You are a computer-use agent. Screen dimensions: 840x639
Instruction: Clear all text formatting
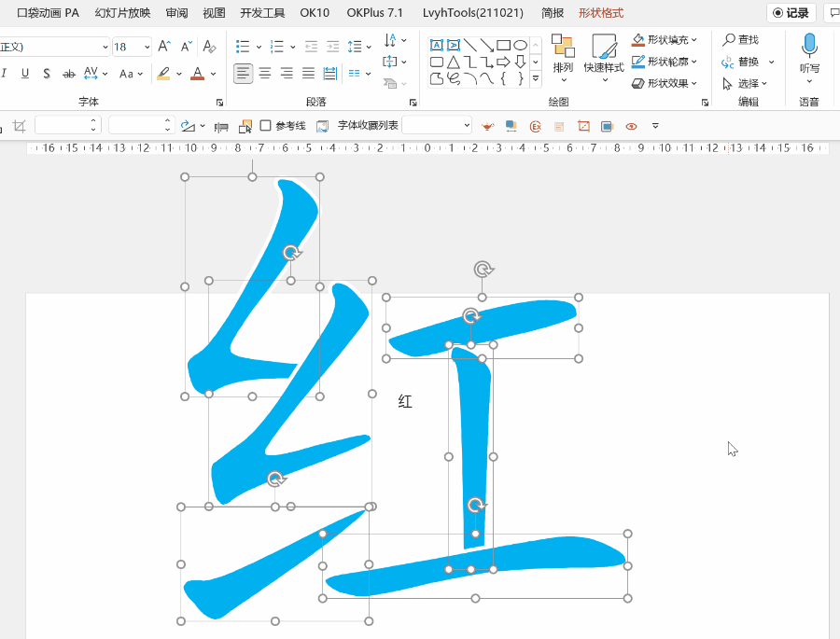tap(209, 47)
